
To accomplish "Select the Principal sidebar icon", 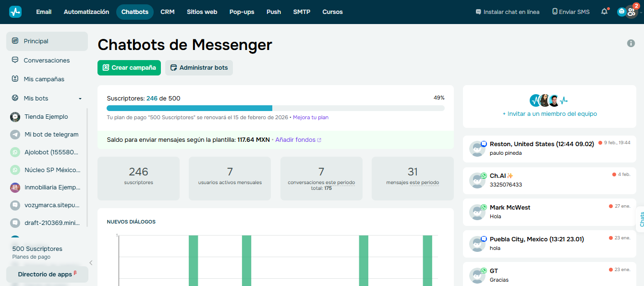I will (15, 42).
